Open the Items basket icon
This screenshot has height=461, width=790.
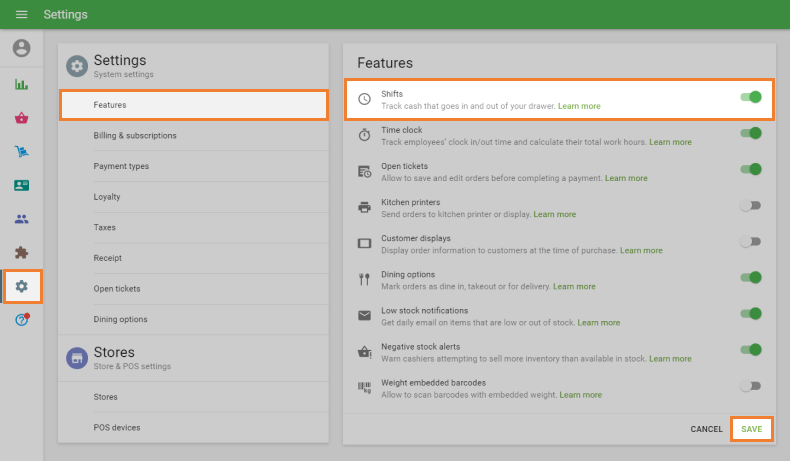[x=21, y=118]
